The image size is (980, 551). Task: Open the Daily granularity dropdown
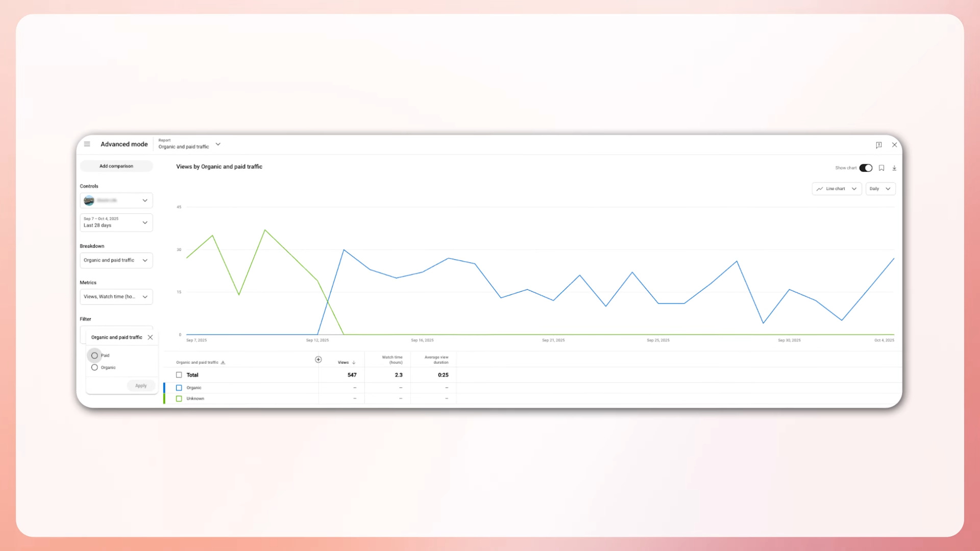880,189
